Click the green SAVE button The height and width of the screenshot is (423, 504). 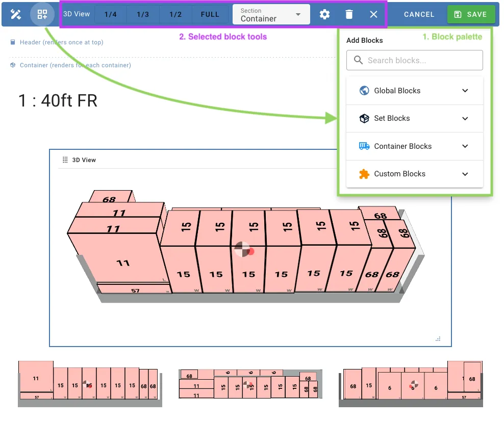click(x=471, y=14)
